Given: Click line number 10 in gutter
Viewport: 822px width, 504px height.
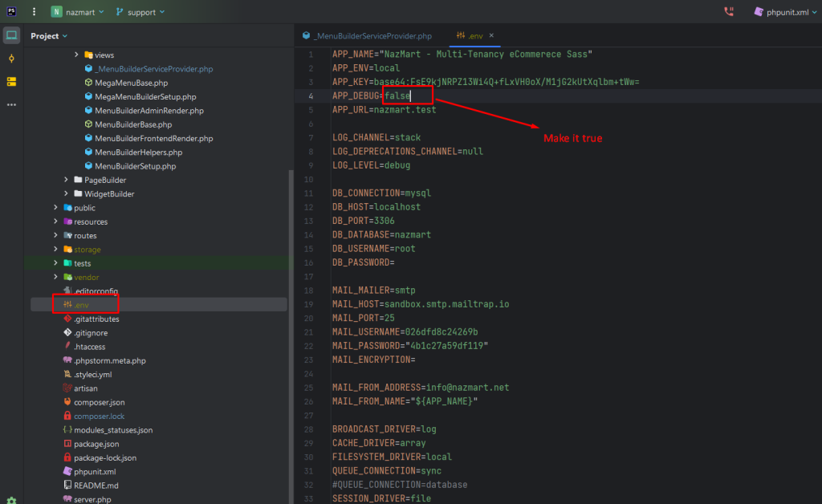Looking at the screenshot, I should 308,179.
